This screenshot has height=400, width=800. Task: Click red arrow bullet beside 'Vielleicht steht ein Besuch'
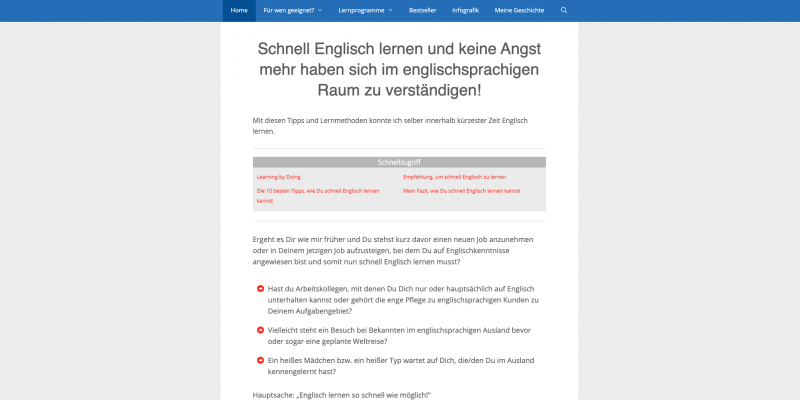pyautogui.click(x=260, y=329)
